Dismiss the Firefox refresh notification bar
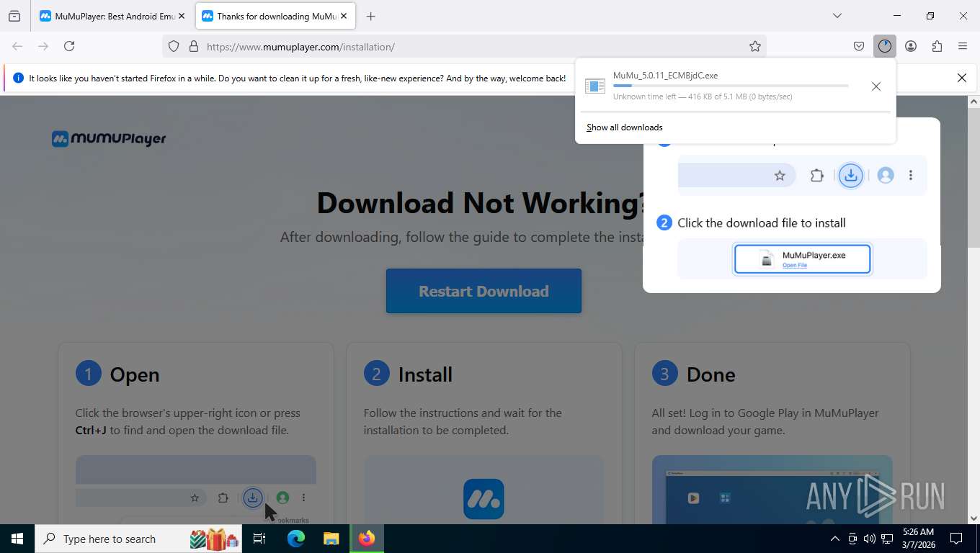 point(962,78)
